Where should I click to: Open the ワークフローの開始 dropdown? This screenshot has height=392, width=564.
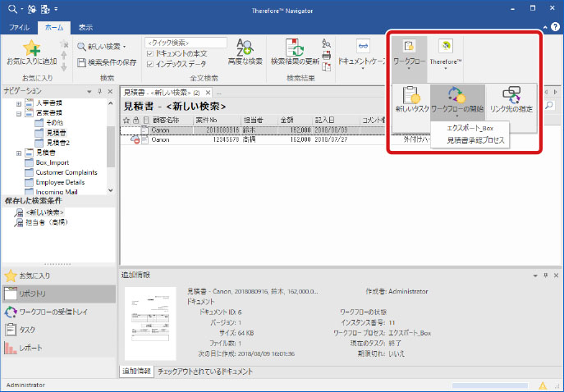click(x=456, y=100)
